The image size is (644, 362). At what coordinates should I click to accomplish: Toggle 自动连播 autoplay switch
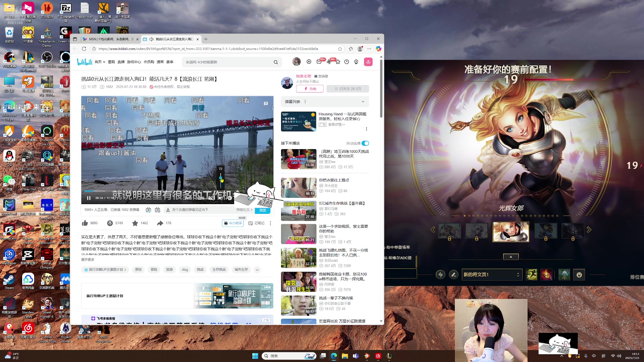[365, 143]
